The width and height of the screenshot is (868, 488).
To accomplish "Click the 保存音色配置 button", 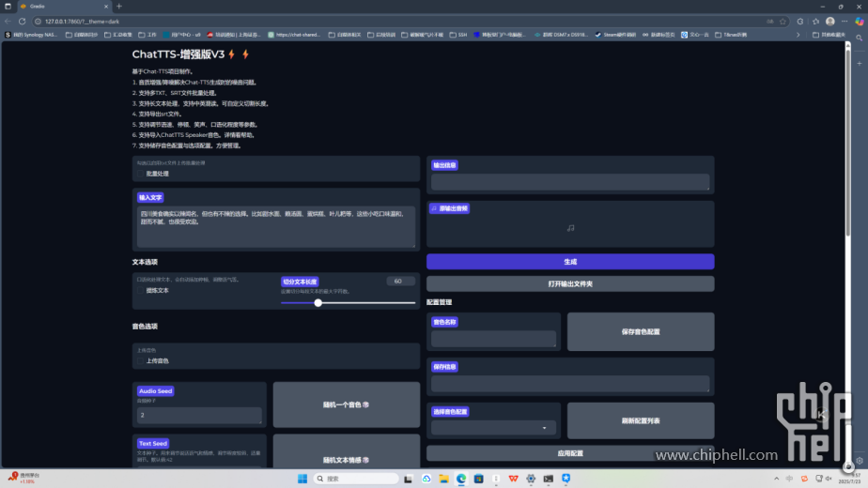I will (x=641, y=332).
